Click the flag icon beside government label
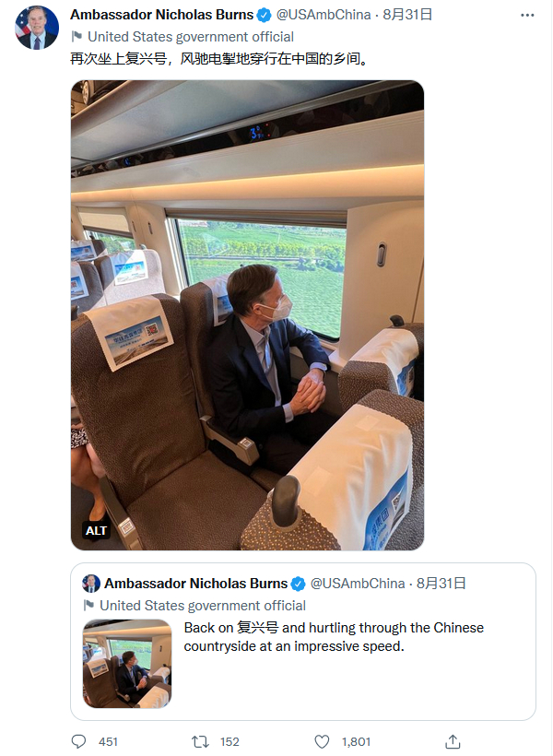Screen dimensions: 553x756 click(76, 37)
